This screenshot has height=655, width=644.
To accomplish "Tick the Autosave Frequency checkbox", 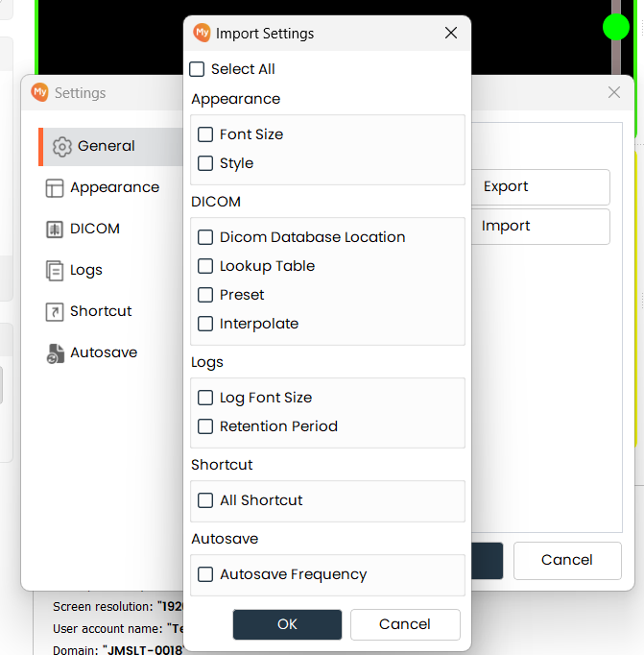I will click(x=205, y=574).
